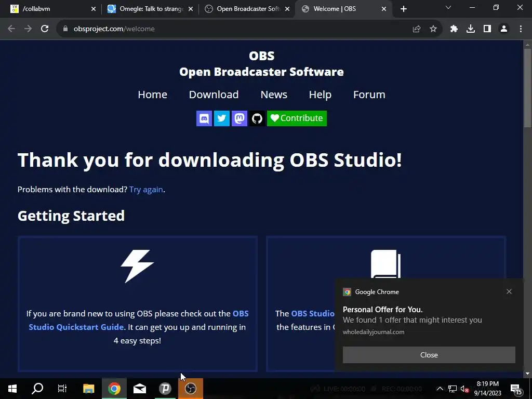The image size is (532, 399).
Task: Open the OBS Mastodon icon link
Action: 239,118
